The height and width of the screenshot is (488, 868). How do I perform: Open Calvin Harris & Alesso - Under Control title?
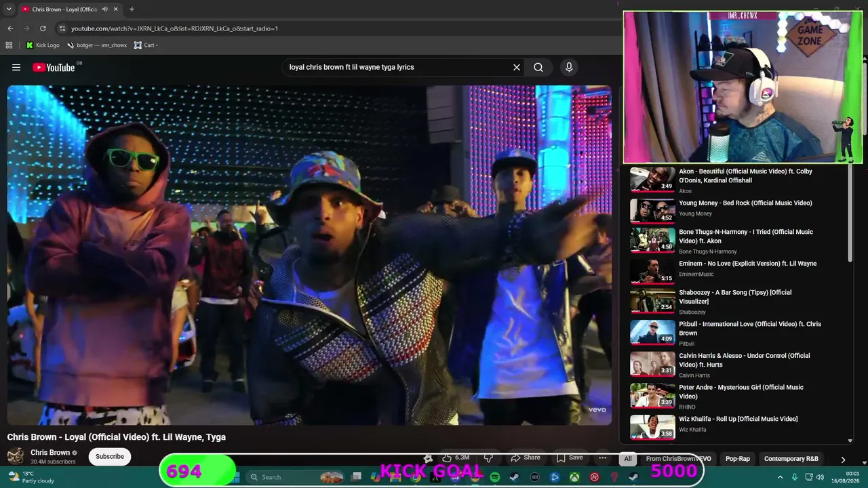745,360
